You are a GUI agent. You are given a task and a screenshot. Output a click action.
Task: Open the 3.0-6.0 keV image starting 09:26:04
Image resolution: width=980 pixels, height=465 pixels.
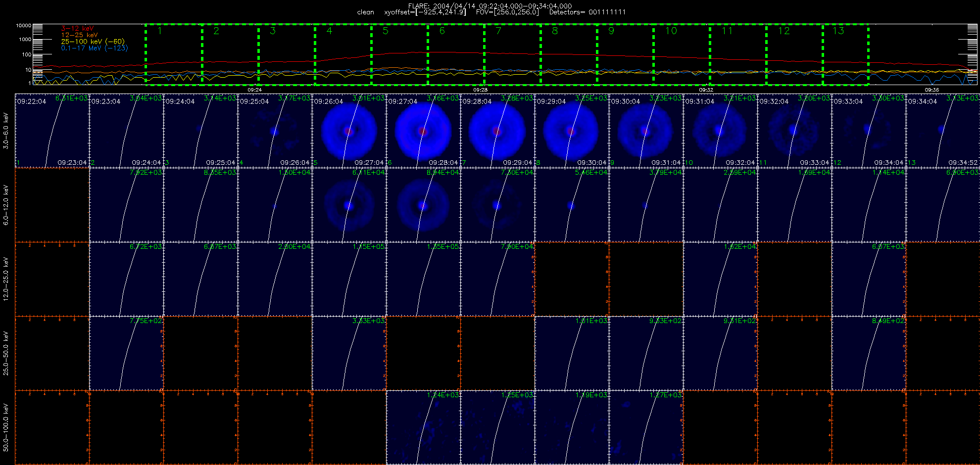pos(349,131)
